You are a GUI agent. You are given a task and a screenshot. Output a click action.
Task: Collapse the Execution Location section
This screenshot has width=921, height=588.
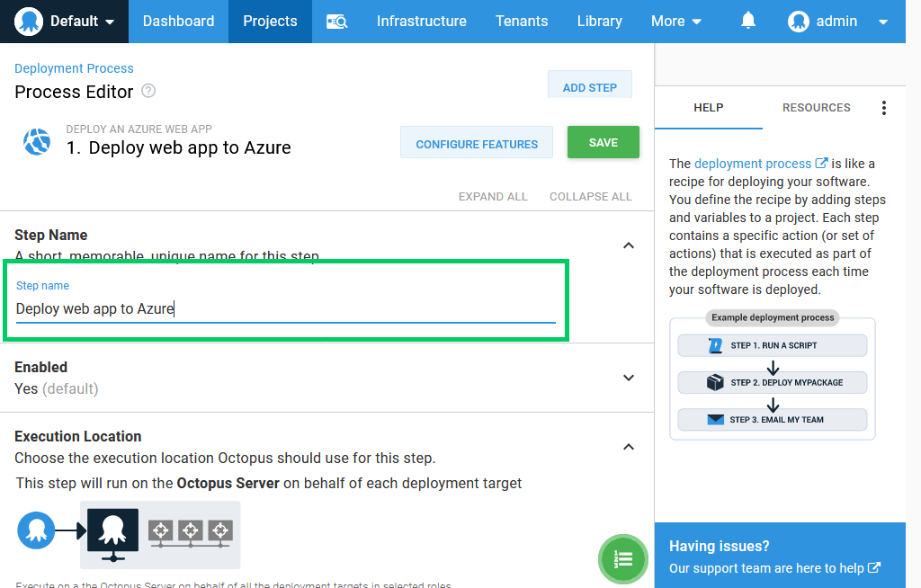tap(629, 447)
